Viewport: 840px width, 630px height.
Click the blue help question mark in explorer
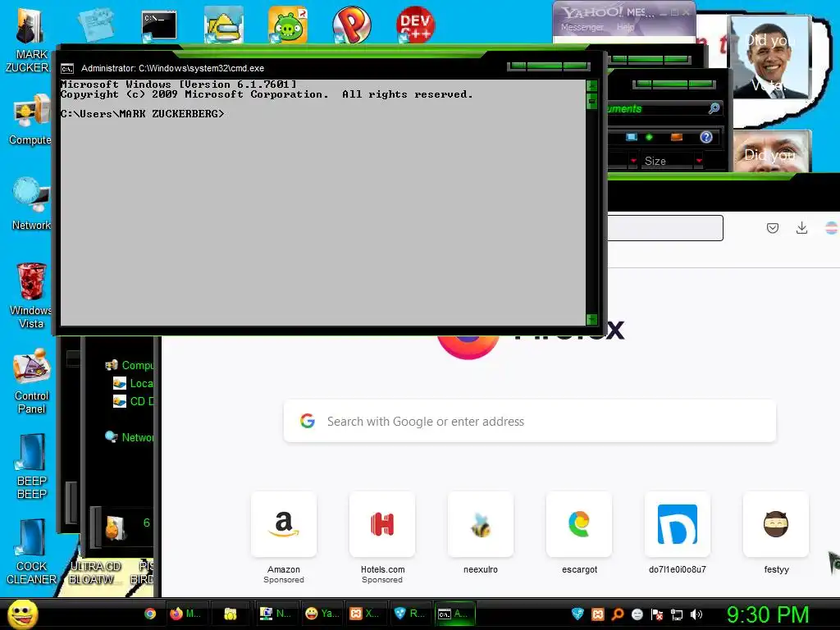(x=706, y=137)
